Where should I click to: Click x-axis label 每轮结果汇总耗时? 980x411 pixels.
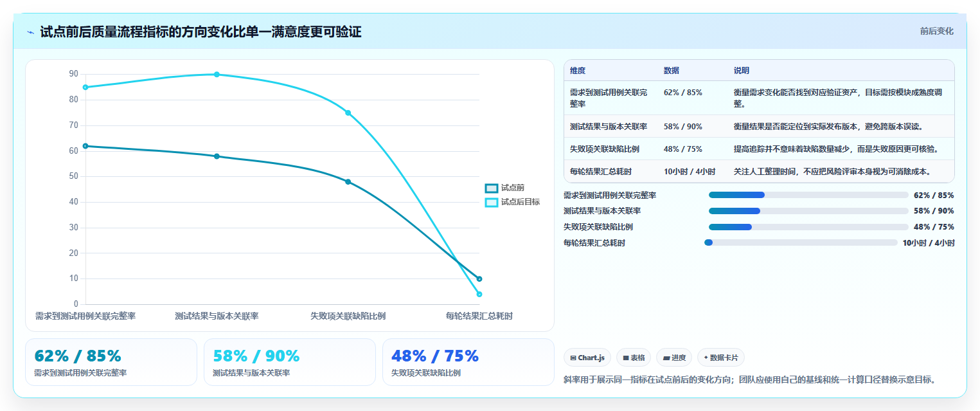pyautogui.click(x=479, y=316)
